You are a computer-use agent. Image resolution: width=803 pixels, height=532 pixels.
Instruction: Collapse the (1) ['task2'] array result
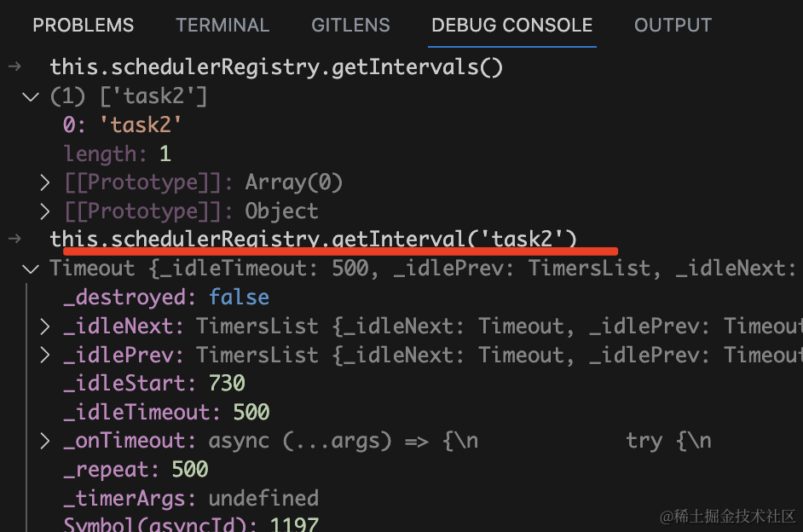tap(32, 97)
